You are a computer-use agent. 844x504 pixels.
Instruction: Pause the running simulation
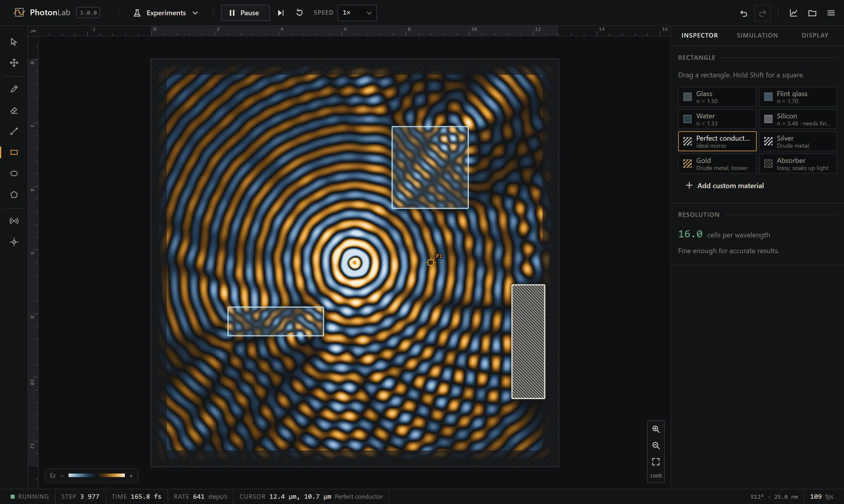tap(245, 13)
